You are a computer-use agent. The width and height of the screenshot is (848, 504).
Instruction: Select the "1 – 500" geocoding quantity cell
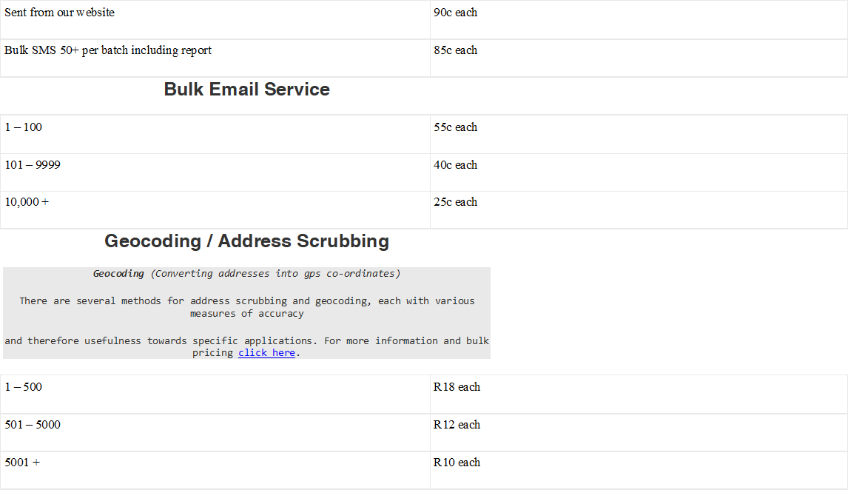click(x=24, y=387)
